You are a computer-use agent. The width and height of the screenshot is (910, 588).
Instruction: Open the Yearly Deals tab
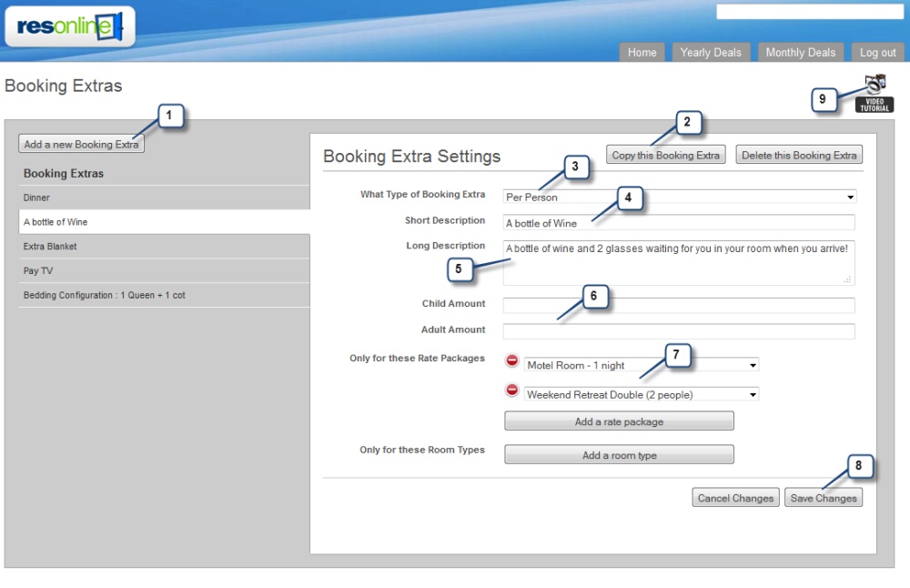(711, 53)
